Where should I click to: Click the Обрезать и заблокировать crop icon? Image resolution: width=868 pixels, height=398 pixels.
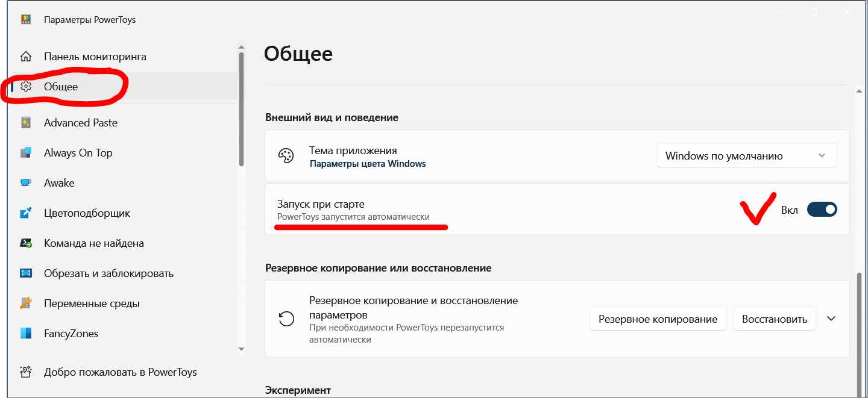[26, 273]
